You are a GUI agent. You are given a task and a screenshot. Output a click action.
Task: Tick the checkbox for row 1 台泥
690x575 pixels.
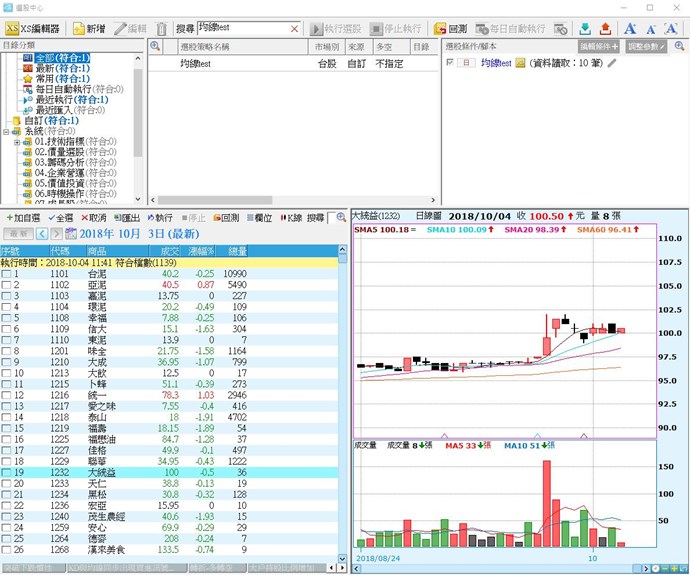tap(7, 273)
